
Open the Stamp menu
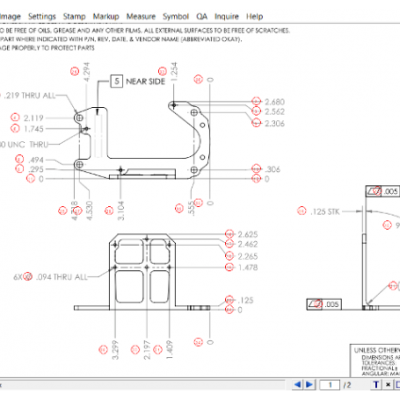point(74,16)
